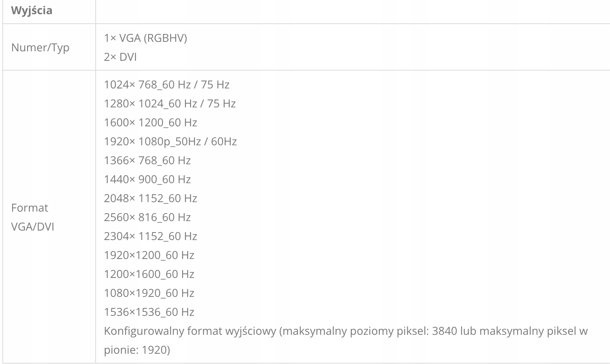The image size is (610, 364).
Task: Select the 1920×1200_60 Hz line
Action: click(x=149, y=255)
